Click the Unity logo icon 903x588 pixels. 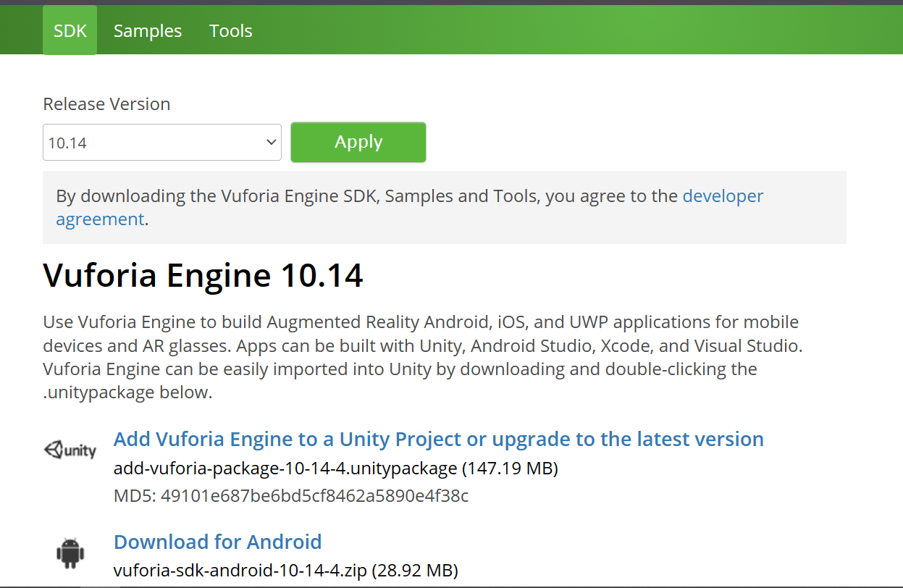click(x=70, y=450)
